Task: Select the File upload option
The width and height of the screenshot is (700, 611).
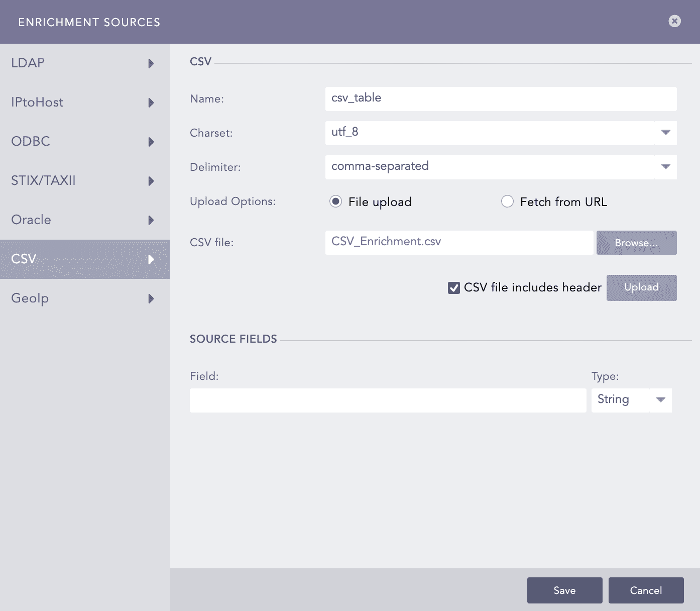Action: 335,201
